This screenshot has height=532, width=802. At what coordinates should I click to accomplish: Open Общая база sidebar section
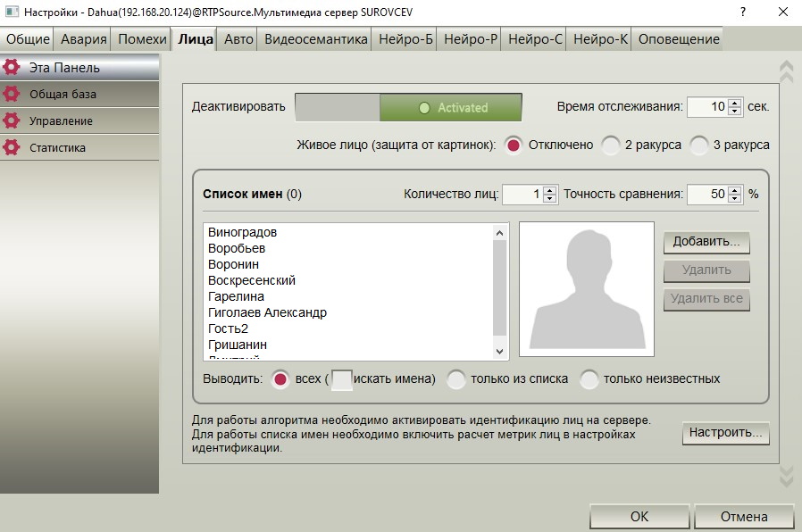click(79, 94)
